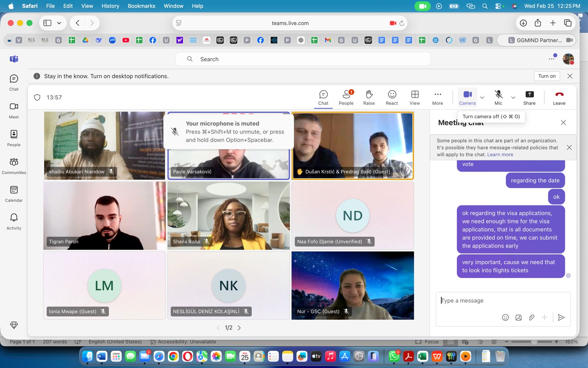Open the React emoji menu
This screenshot has width=588, height=368.
(392, 98)
